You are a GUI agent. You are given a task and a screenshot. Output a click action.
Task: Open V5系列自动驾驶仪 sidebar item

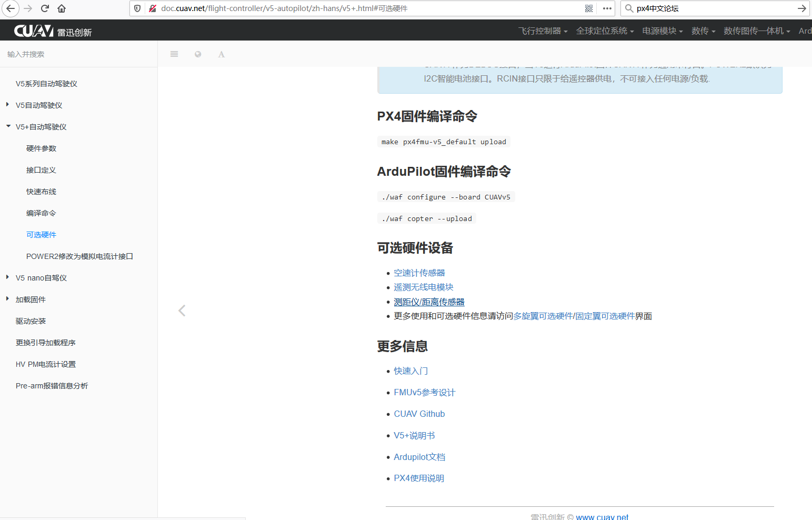point(46,84)
